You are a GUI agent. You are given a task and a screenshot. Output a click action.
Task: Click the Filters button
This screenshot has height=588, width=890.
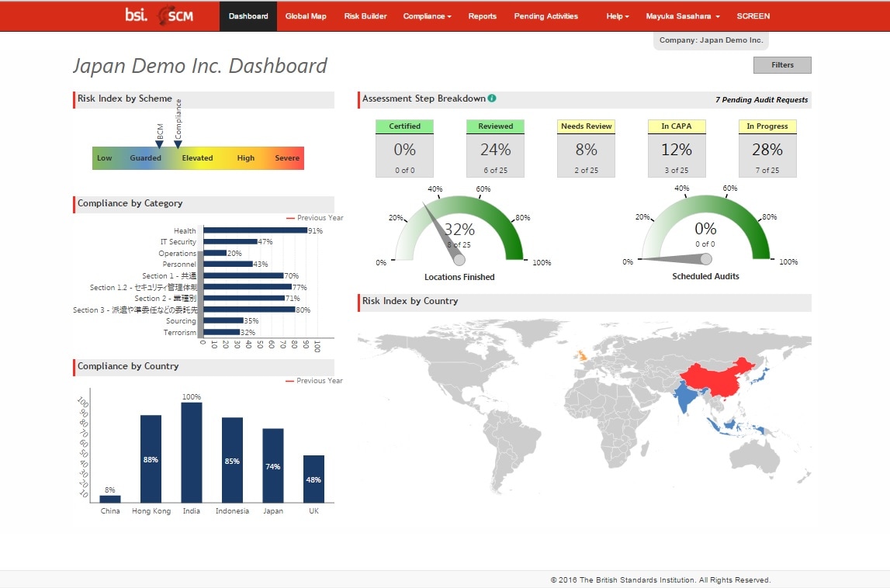tap(782, 65)
